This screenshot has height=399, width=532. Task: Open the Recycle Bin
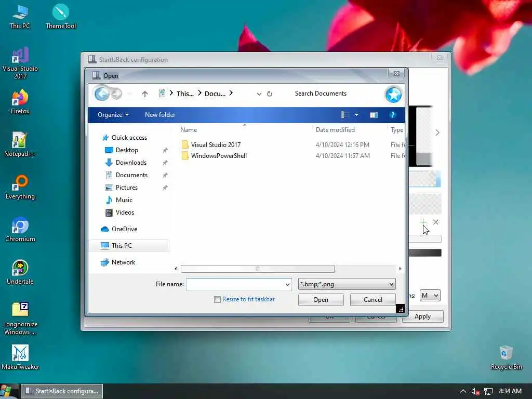tap(506, 357)
